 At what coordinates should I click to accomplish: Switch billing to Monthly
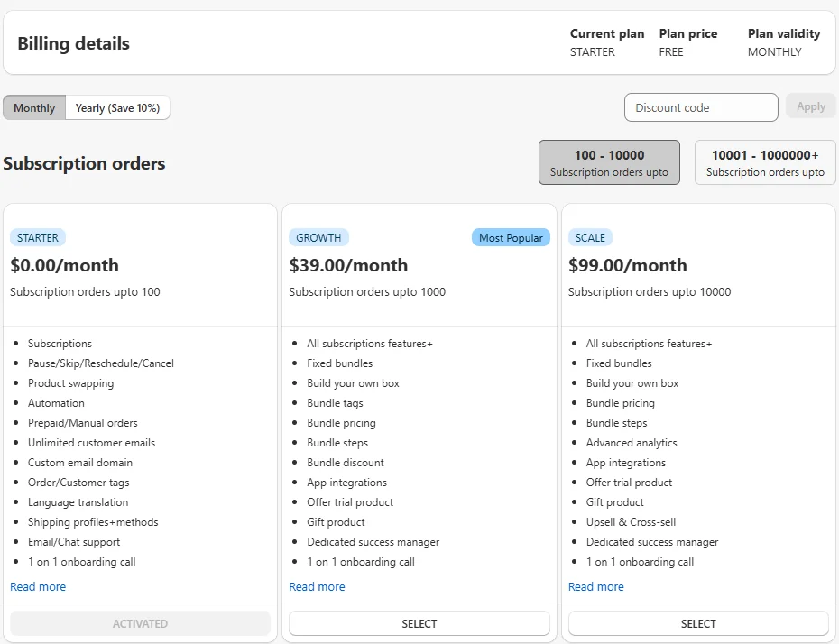click(x=34, y=107)
